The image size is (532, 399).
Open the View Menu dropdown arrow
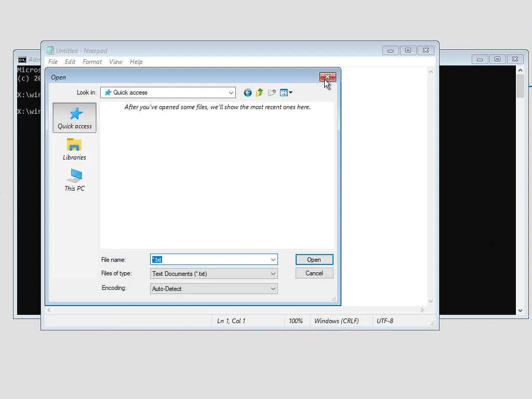pos(291,92)
